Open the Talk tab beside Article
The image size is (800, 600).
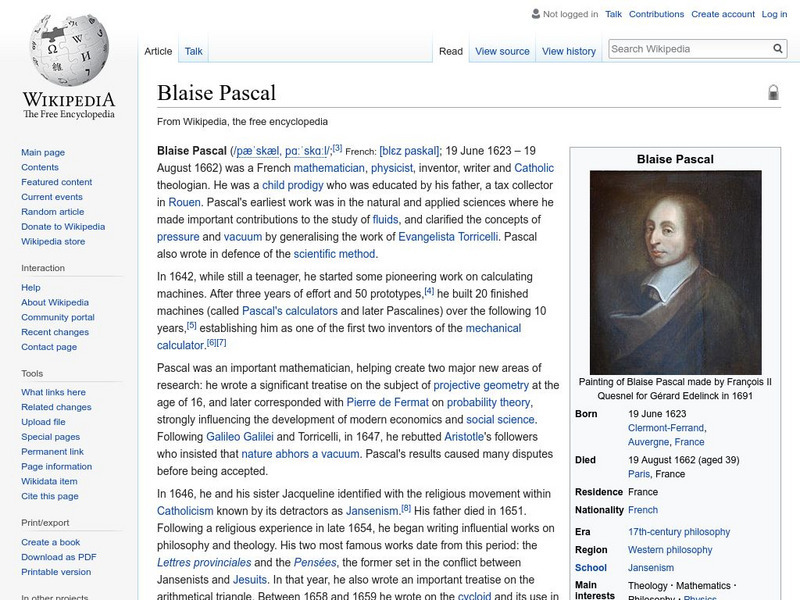[193, 51]
